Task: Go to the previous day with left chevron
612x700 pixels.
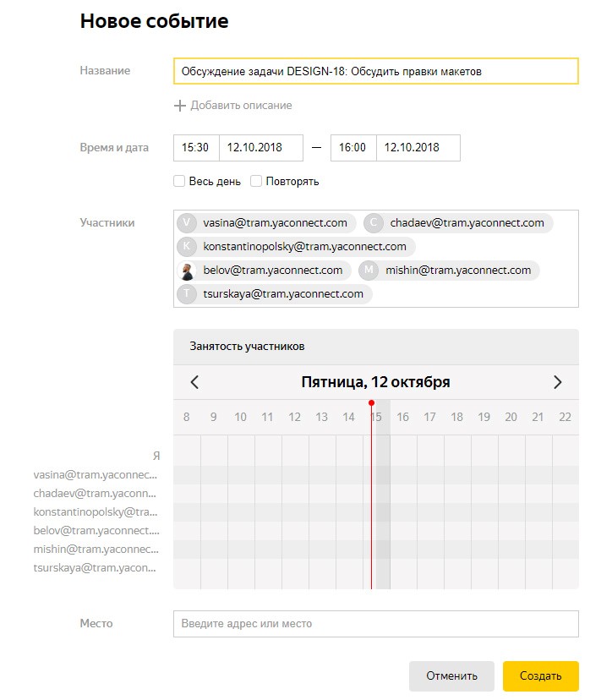Action: [x=194, y=382]
